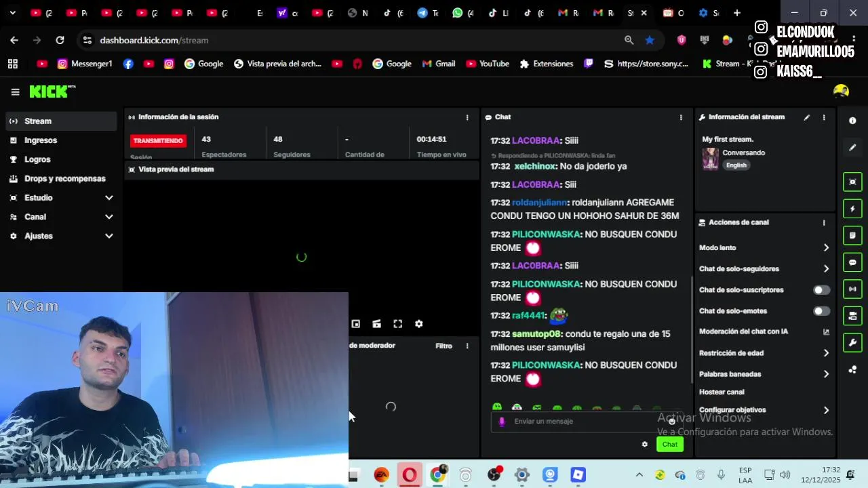868x488 pixels.
Task: Click the pencil icon in right sidebar
Action: coord(852,147)
